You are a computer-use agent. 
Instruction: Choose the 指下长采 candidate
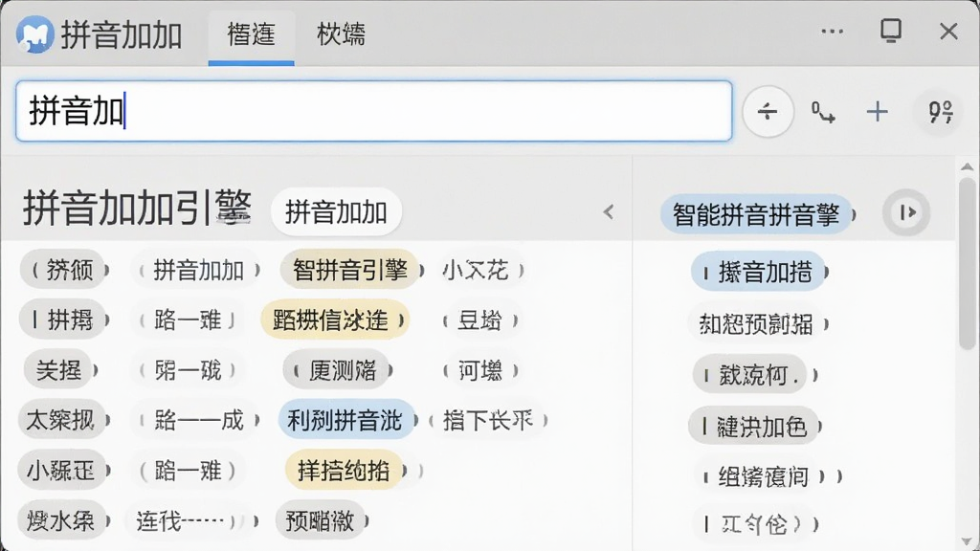(x=489, y=420)
